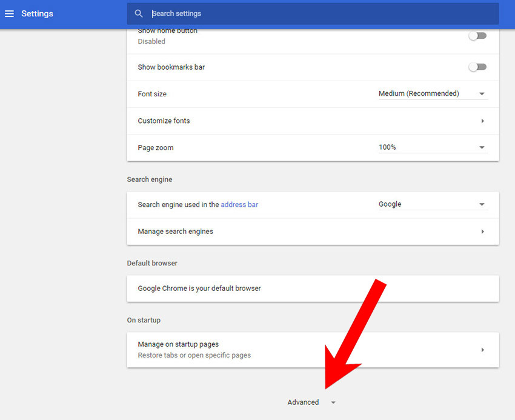The height and width of the screenshot is (420, 515).
Task: Click Show bookmarks bar label
Action: 171,67
